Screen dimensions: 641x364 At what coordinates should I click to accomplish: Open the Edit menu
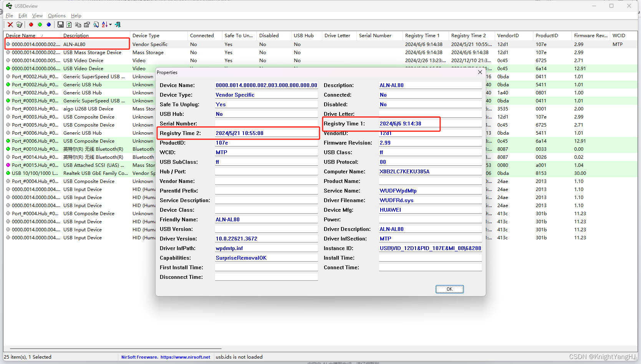pyautogui.click(x=23, y=15)
